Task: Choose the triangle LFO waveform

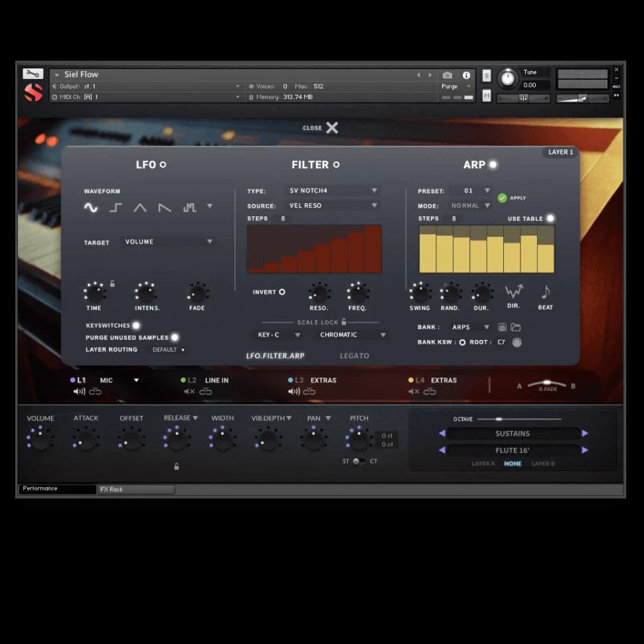Action: click(140, 208)
